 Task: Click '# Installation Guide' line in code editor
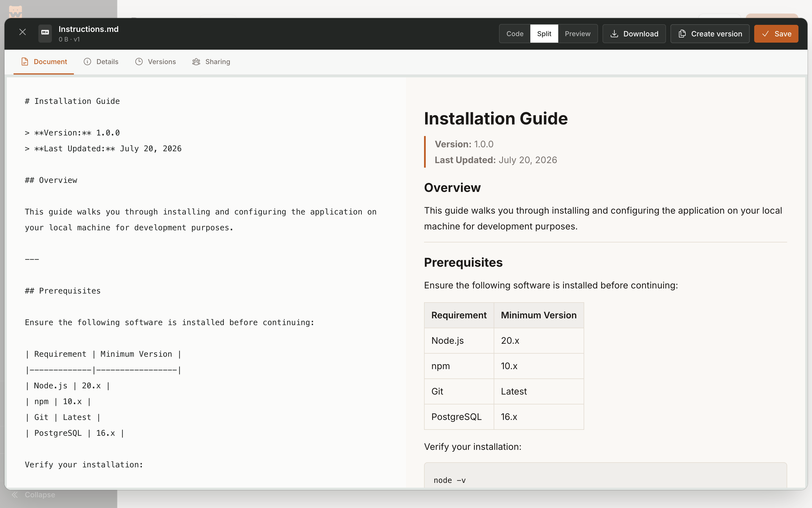tap(72, 101)
